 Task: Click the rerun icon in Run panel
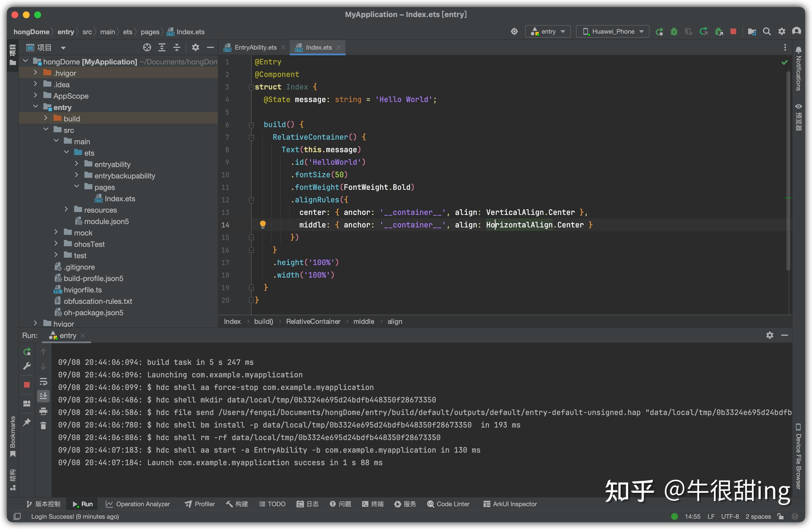(27, 351)
